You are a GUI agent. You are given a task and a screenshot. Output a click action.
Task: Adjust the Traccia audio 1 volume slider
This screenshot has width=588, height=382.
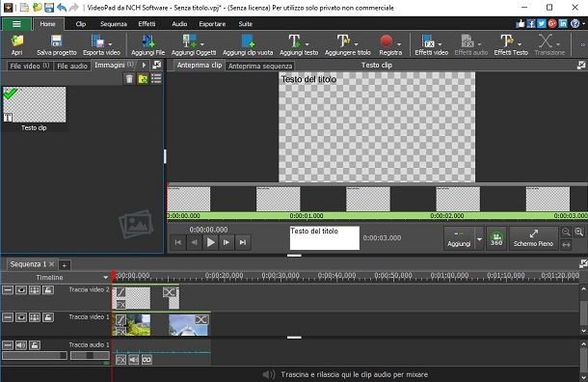pos(35,356)
